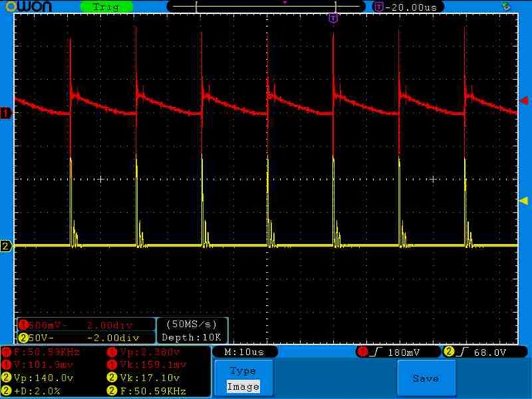Open the Type Image menu option

coord(244,378)
